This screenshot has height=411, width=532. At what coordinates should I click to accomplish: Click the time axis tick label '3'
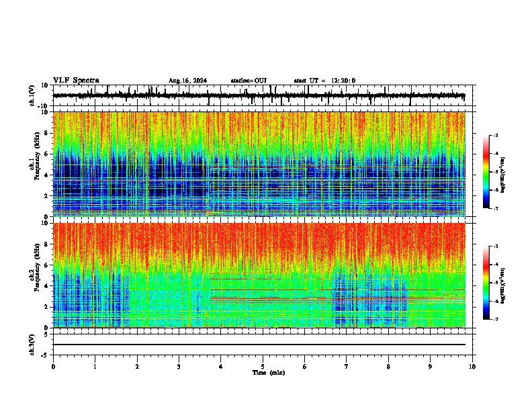coord(179,367)
